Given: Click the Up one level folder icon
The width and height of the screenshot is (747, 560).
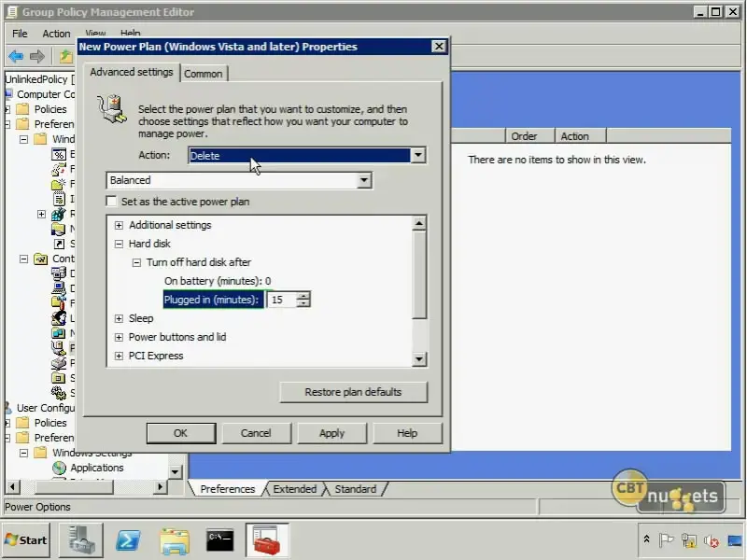Looking at the screenshot, I should [65, 57].
